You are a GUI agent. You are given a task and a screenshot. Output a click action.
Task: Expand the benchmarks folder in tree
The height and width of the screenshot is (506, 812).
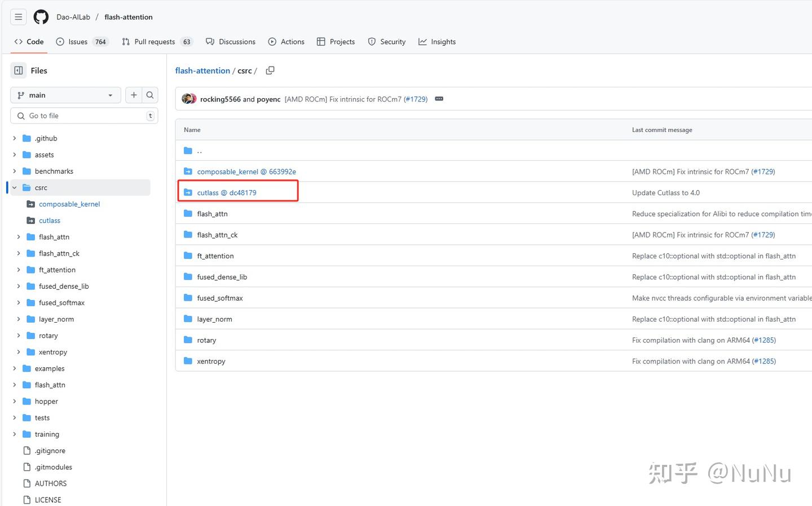pos(15,171)
